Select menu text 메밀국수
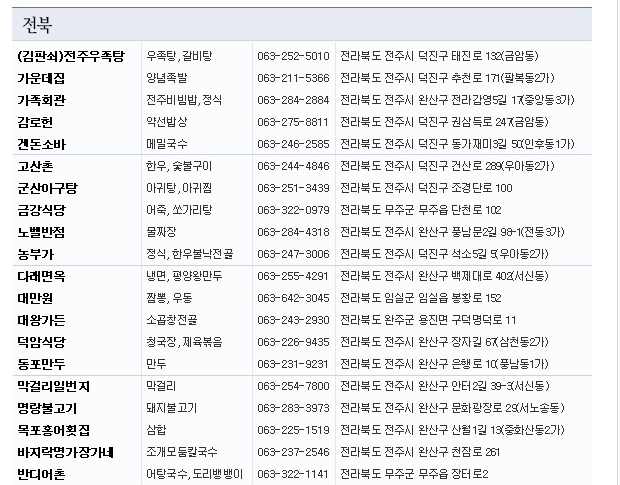The image size is (620, 485). click(166, 144)
